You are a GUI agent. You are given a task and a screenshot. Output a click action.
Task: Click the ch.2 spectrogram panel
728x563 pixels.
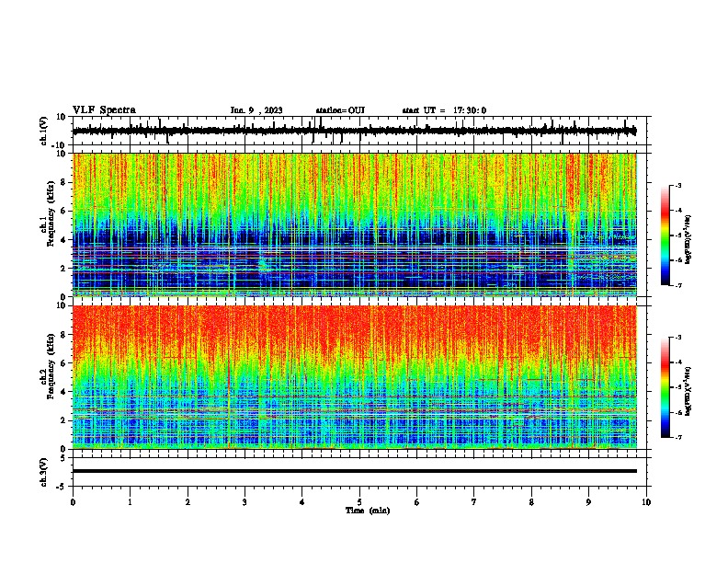click(x=355, y=377)
